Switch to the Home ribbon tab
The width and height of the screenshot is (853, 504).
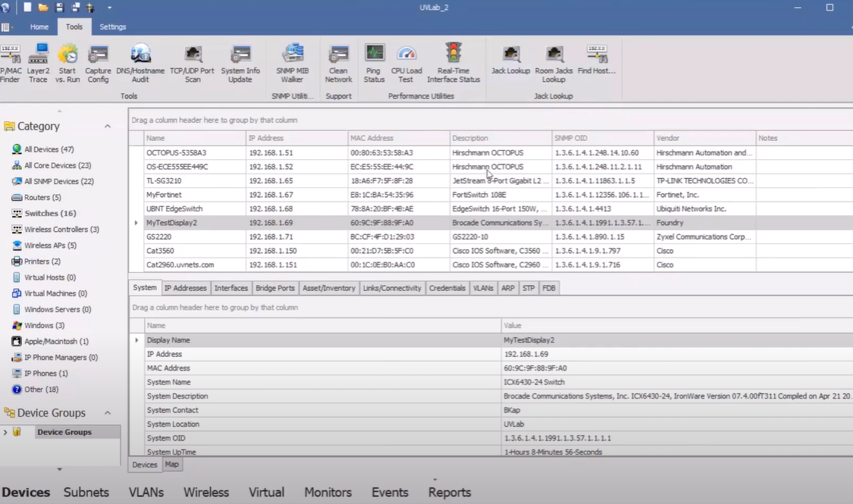pos(39,27)
